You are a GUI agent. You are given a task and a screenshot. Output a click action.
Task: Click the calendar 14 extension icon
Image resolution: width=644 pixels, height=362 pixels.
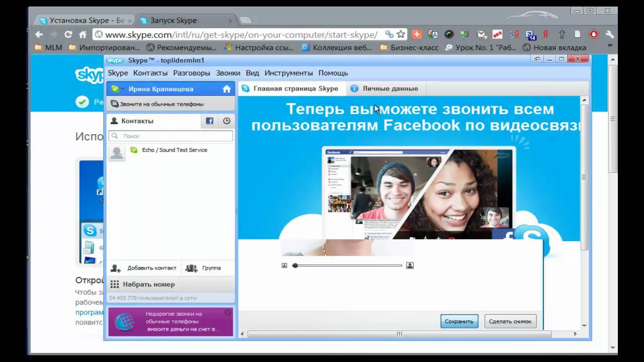[531, 35]
